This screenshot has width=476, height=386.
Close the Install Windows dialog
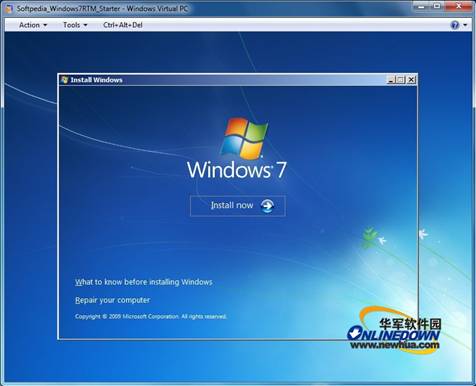(x=412, y=80)
